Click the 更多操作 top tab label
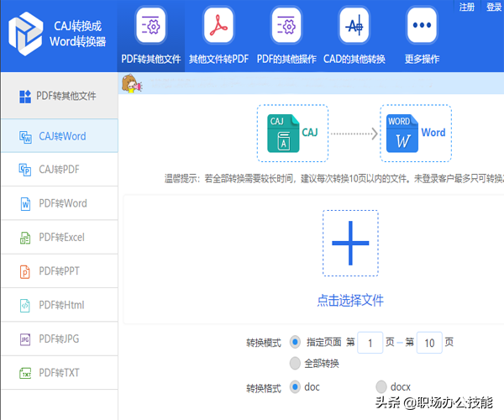The image size is (504, 420). click(422, 59)
